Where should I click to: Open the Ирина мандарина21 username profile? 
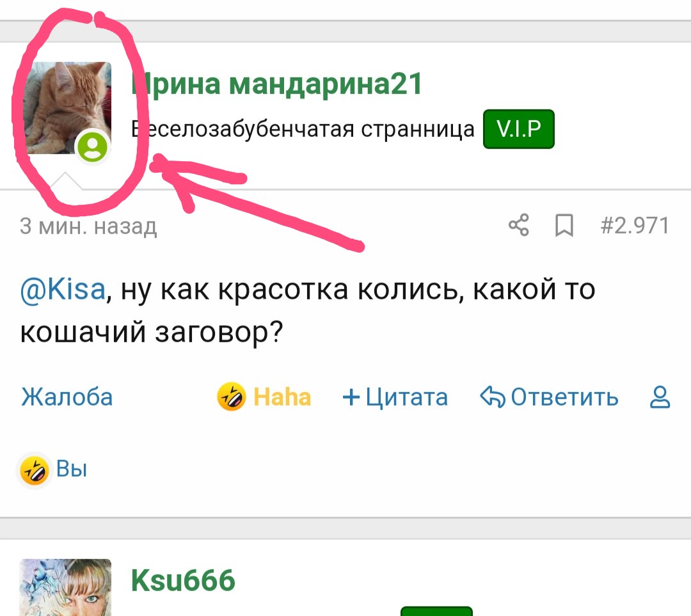(x=277, y=84)
